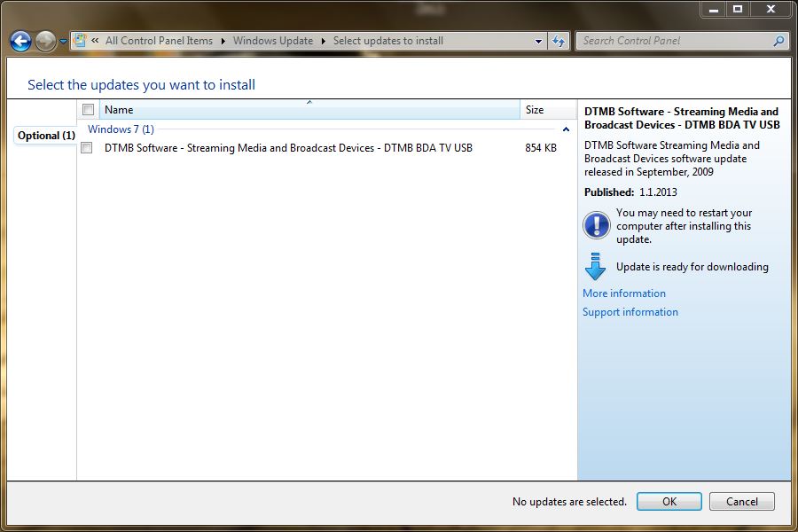Sort updates by Size column

(x=548, y=109)
